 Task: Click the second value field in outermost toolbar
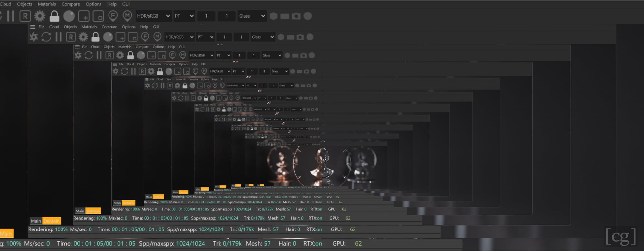pyautogui.click(x=227, y=16)
